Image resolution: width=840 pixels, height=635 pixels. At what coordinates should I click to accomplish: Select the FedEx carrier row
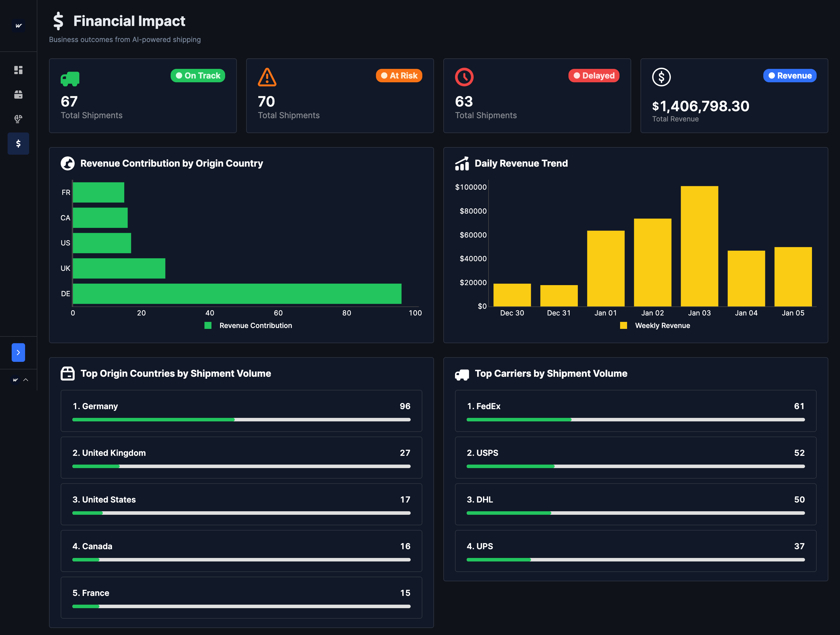(635, 410)
